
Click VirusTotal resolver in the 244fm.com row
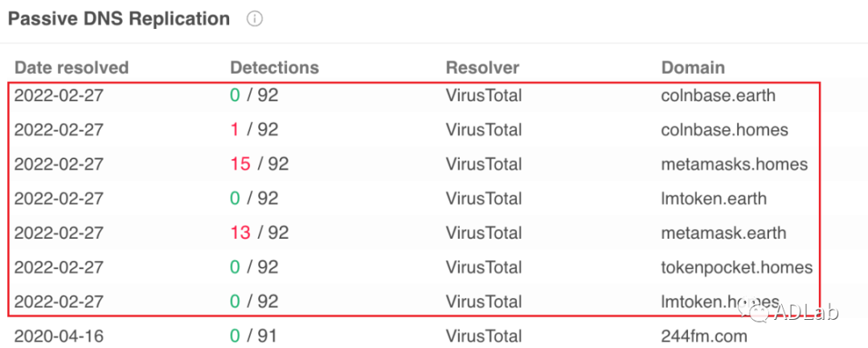pyautogui.click(x=484, y=336)
